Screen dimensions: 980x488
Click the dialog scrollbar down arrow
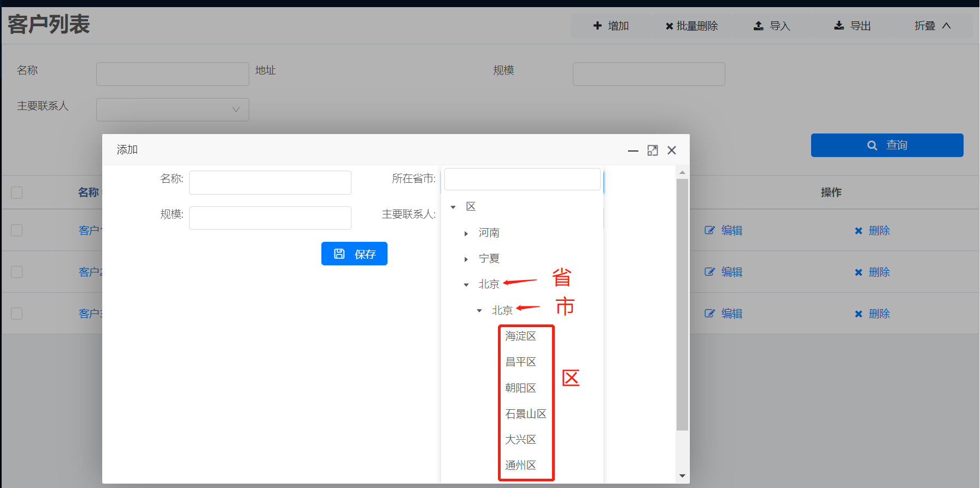(682, 476)
